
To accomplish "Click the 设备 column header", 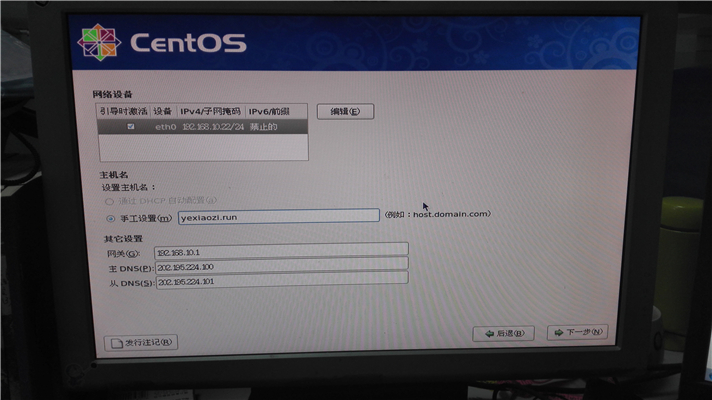I will click(x=163, y=111).
